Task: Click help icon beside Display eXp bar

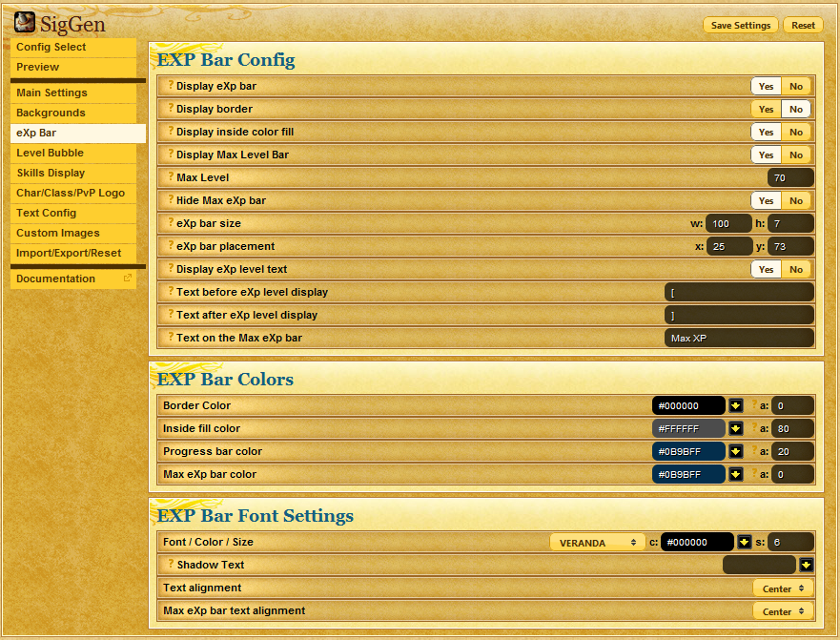Action: (x=171, y=86)
